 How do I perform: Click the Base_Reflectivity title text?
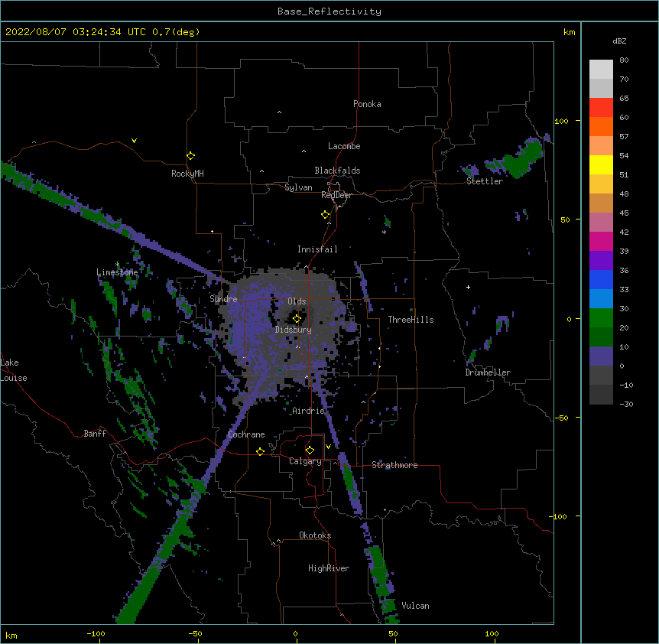click(x=329, y=11)
